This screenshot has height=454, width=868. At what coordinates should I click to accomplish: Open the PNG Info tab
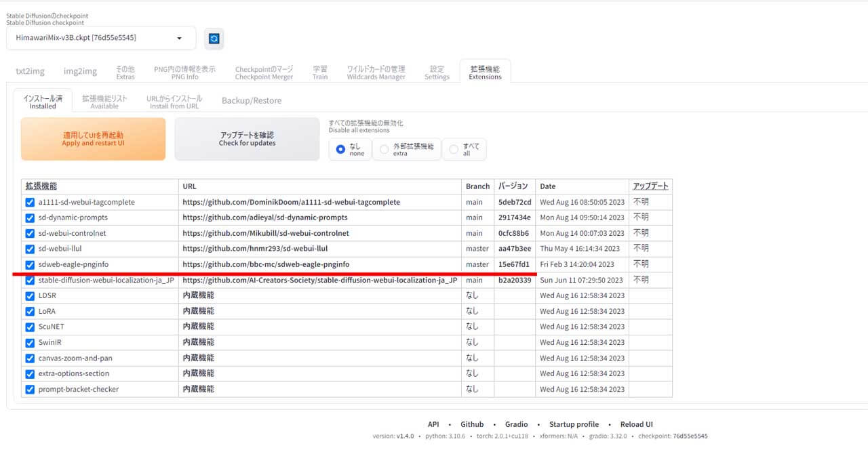(x=184, y=73)
